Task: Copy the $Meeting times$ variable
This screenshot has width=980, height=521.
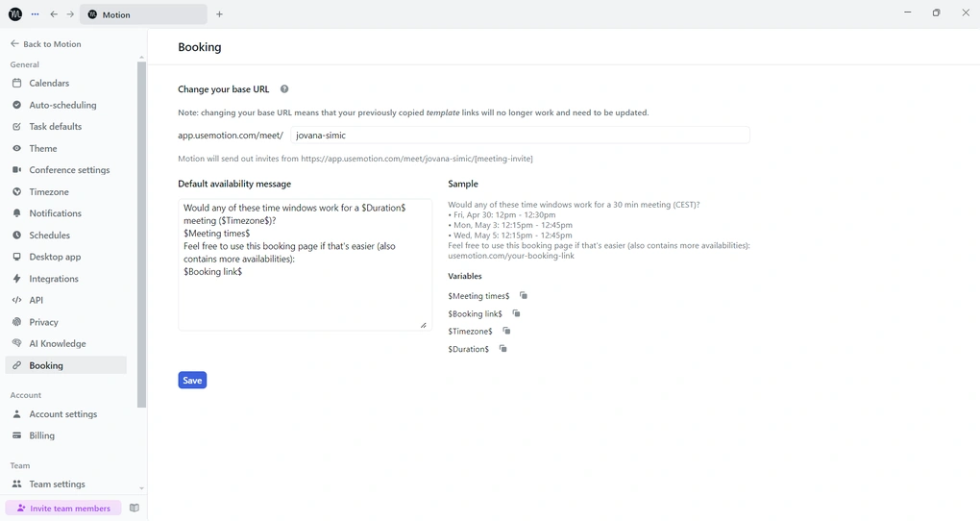Action: [x=524, y=296]
